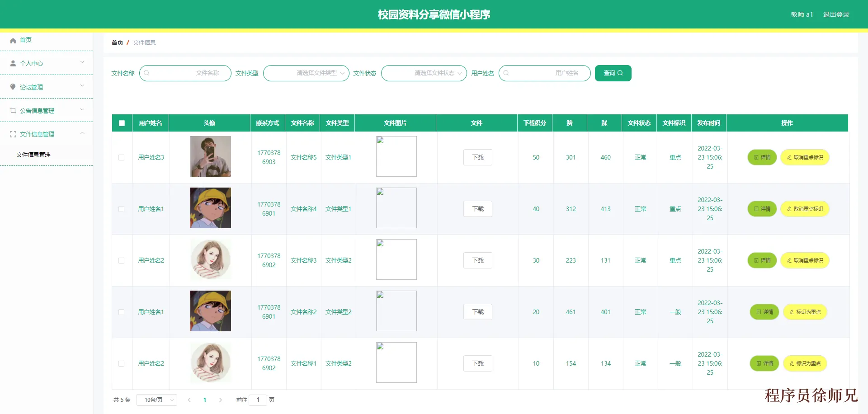The height and width of the screenshot is (414, 868).
Task: Open the yellow-hat avatar in row 文件名称2
Action: point(211,311)
